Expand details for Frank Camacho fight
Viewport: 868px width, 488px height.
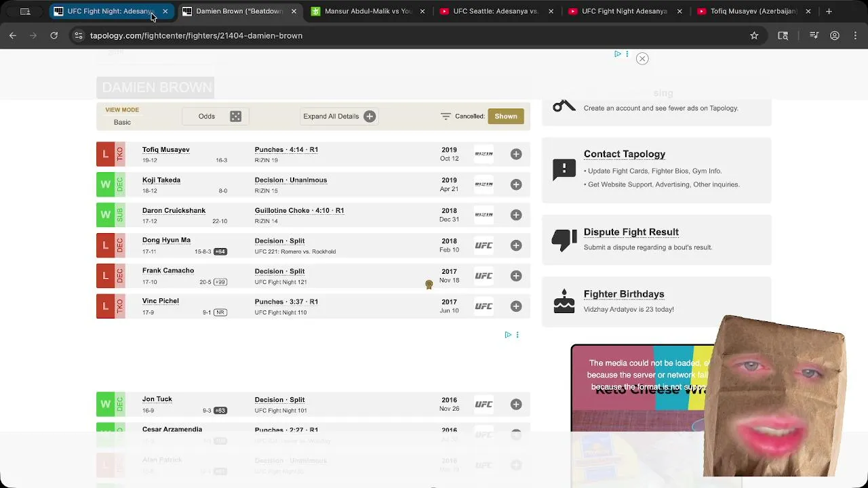[x=516, y=276]
